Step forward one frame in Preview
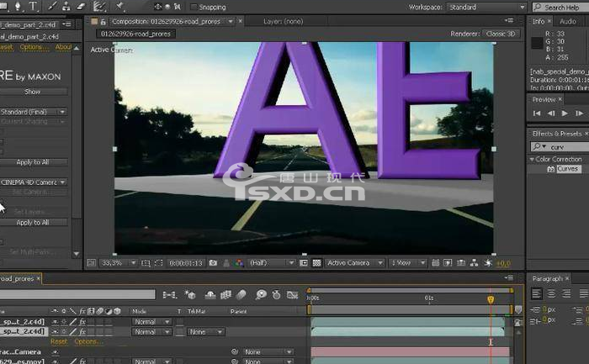The width and height of the screenshot is (589, 364). coord(579,113)
